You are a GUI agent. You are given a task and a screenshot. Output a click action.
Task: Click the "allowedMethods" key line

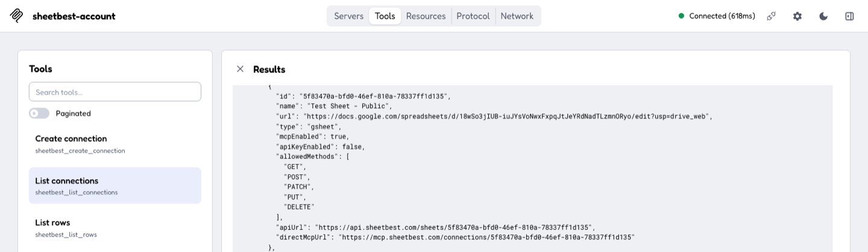tap(312, 157)
